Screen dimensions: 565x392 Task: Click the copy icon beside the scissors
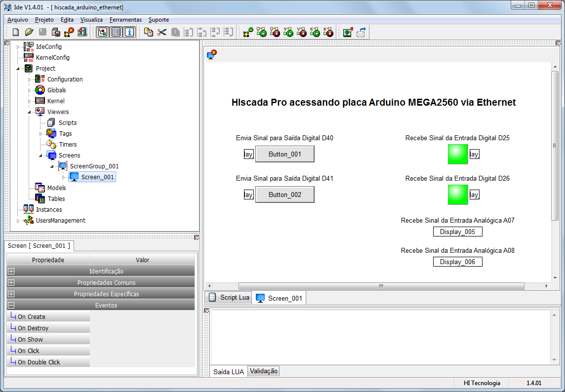(x=149, y=32)
